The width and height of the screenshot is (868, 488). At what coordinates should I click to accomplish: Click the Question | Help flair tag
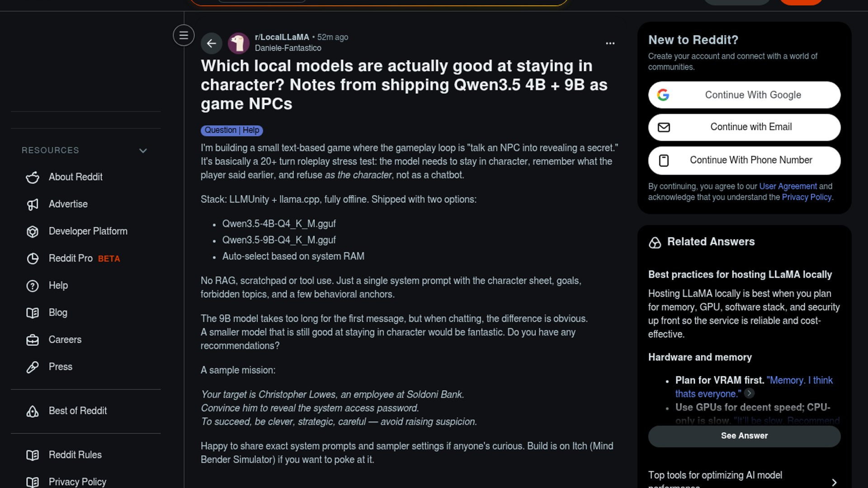[x=232, y=131]
